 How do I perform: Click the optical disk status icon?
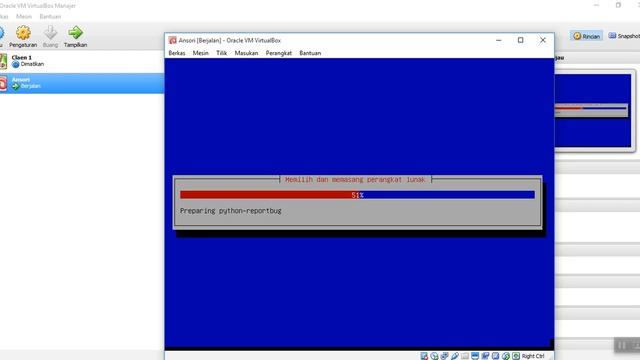(434, 356)
